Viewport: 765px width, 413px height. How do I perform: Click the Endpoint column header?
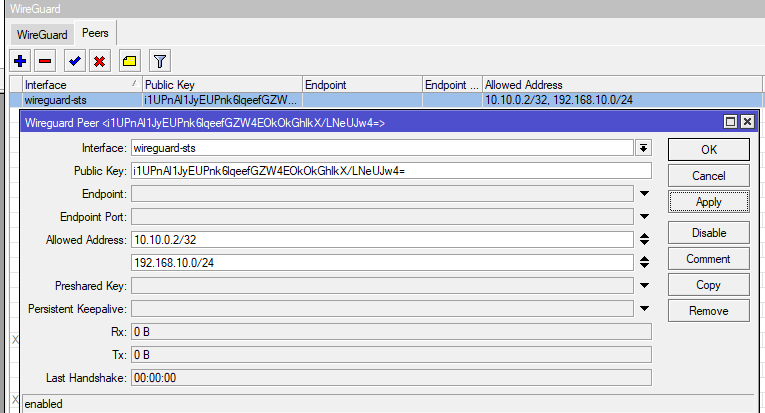[362, 84]
